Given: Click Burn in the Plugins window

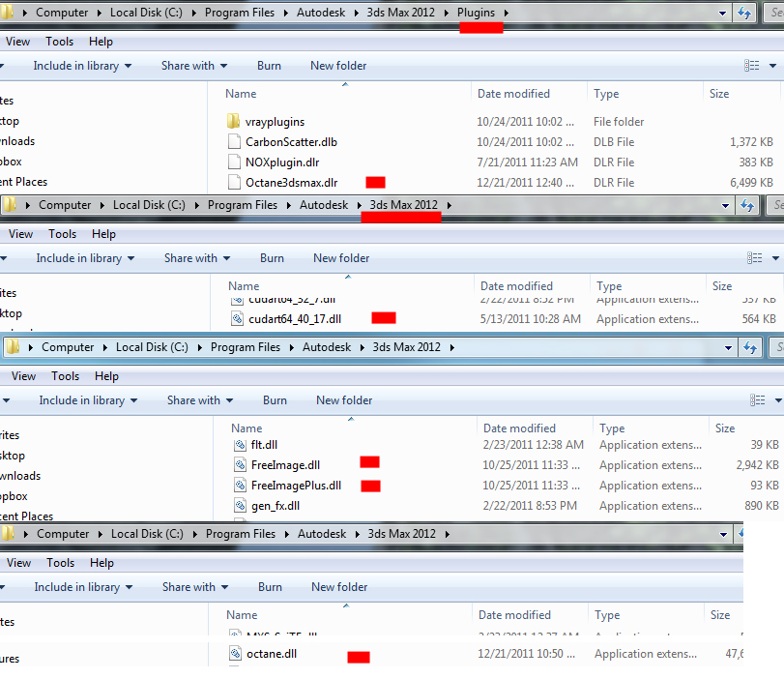Looking at the screenshot, I should 269,66.
